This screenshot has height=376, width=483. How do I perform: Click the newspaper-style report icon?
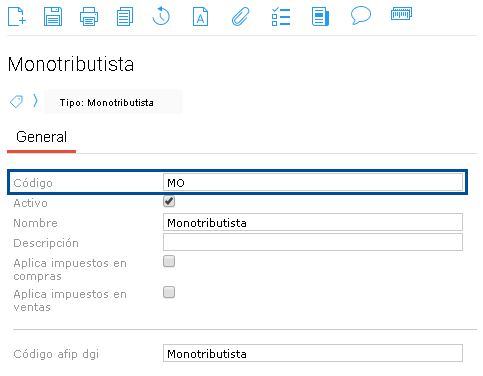click(x=320, y=17)
